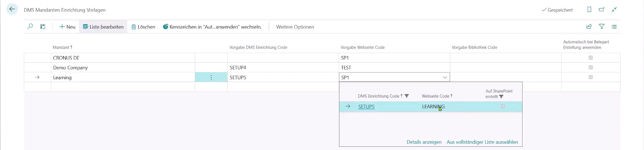644x150 pixels.
Task: Toggle the filter pane funnel icon
Action: 602,27
